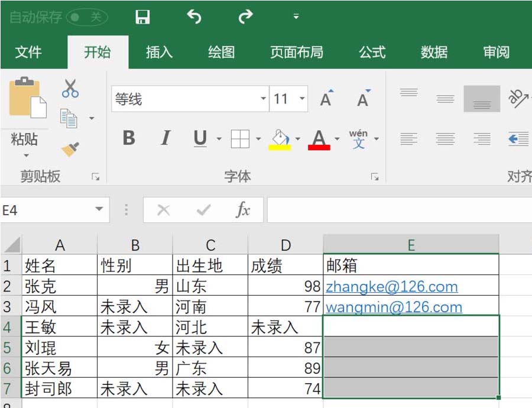Toggle underline formatting
The image size is (532, 408).
point(200,138)
